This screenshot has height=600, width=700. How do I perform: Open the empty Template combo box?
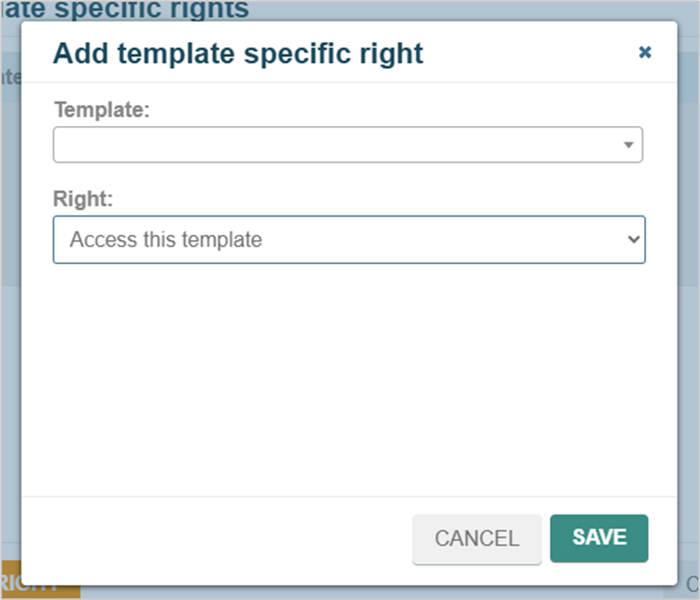tap(347, 144)
